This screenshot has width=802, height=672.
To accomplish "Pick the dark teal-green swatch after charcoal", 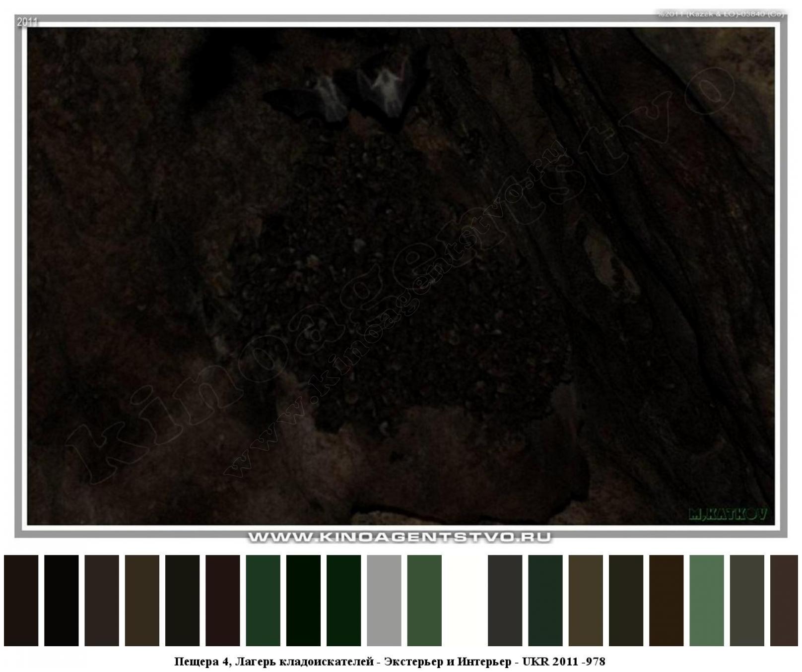I will coord(545,601).
